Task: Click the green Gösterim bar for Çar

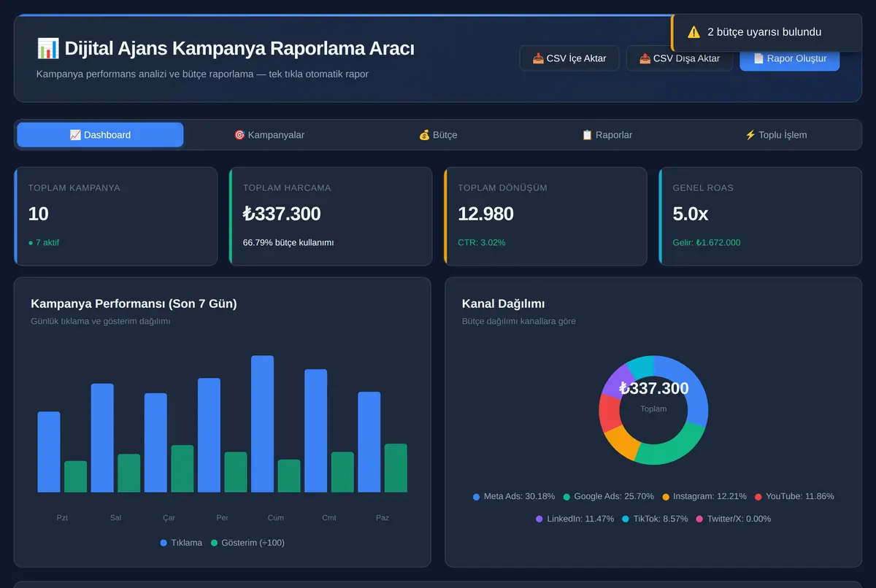Action: [x=182, y=468]
